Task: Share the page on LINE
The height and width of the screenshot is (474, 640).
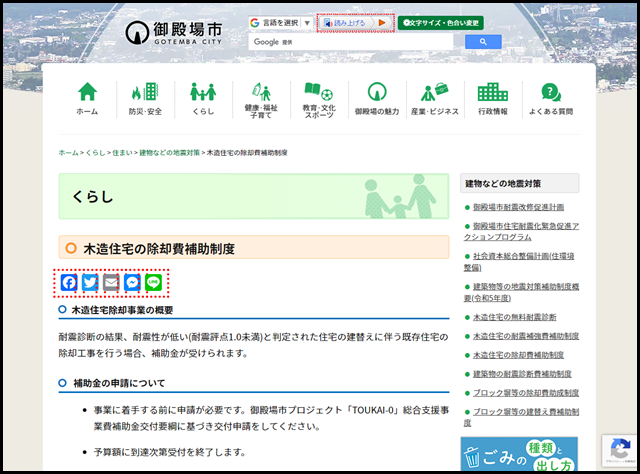Action: [153, 282]
